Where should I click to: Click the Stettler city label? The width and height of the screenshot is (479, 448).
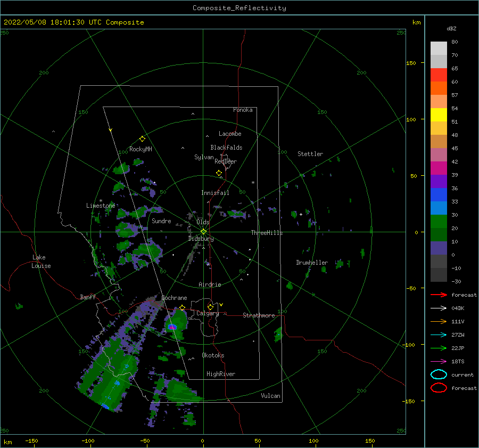click(310, 154)
